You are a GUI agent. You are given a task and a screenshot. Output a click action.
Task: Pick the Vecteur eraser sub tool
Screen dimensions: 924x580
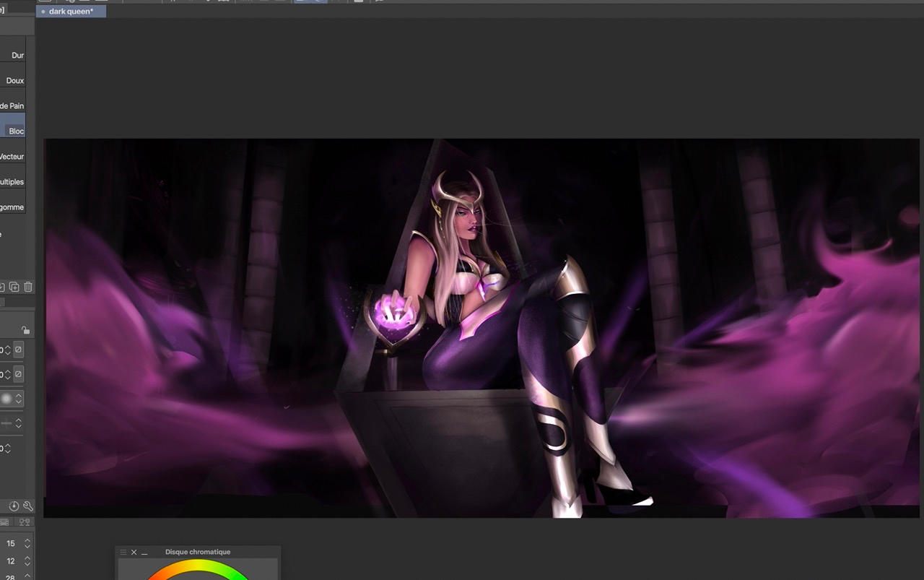(12, 157)
